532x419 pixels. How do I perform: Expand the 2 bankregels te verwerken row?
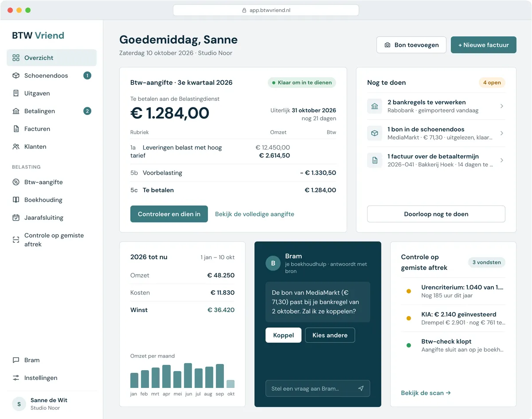pyautogui.click(x=436, y=106)
